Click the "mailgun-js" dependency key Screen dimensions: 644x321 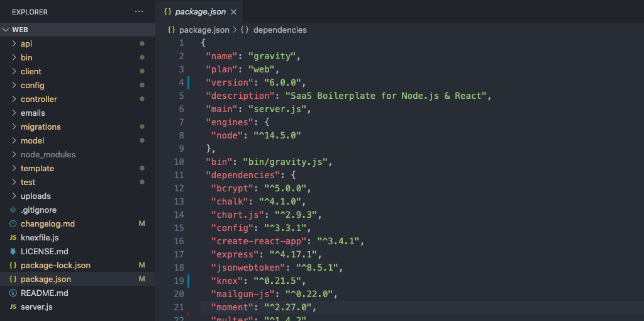(243, 294)
